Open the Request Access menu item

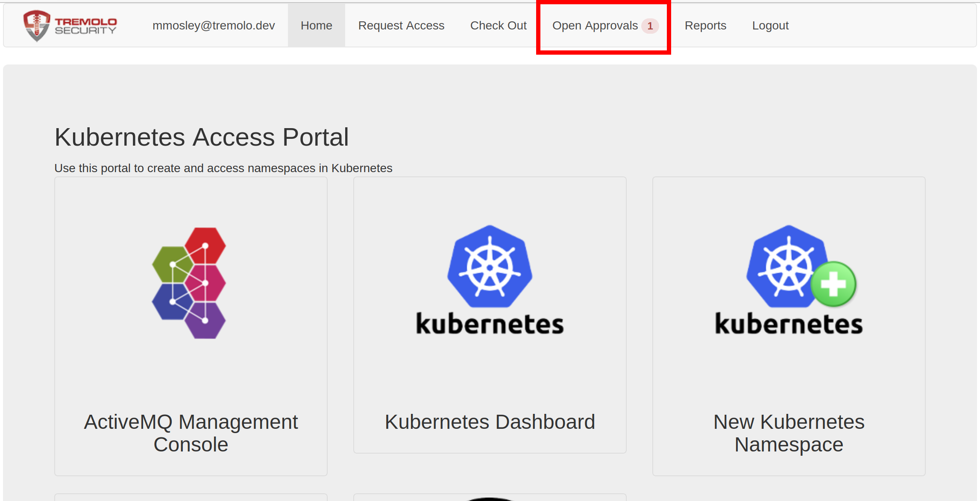[401, 26]
